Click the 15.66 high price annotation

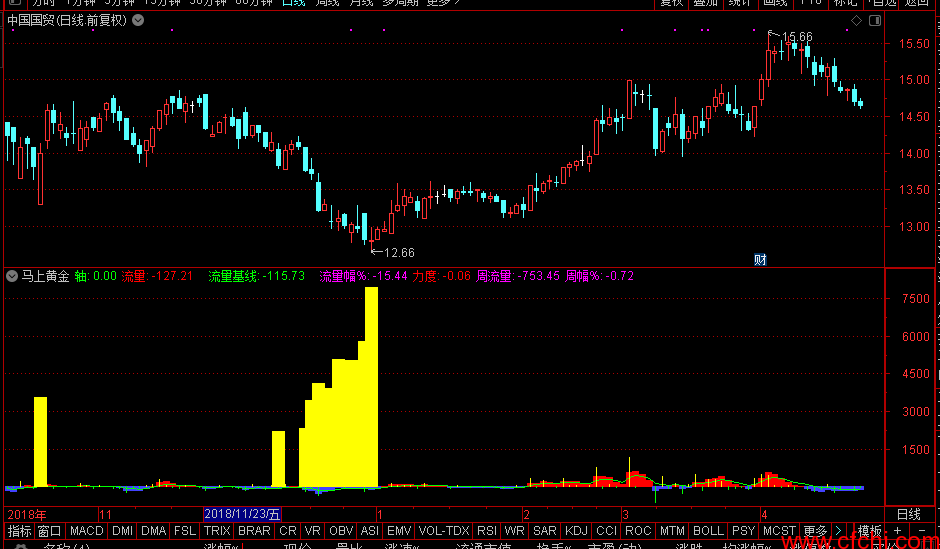coord(797,37)
